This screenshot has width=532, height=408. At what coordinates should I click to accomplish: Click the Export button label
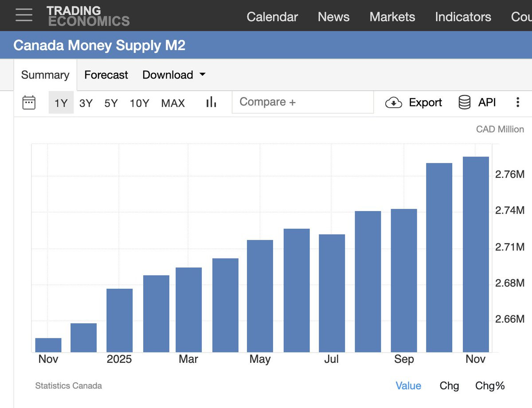[x=425, y=102]
